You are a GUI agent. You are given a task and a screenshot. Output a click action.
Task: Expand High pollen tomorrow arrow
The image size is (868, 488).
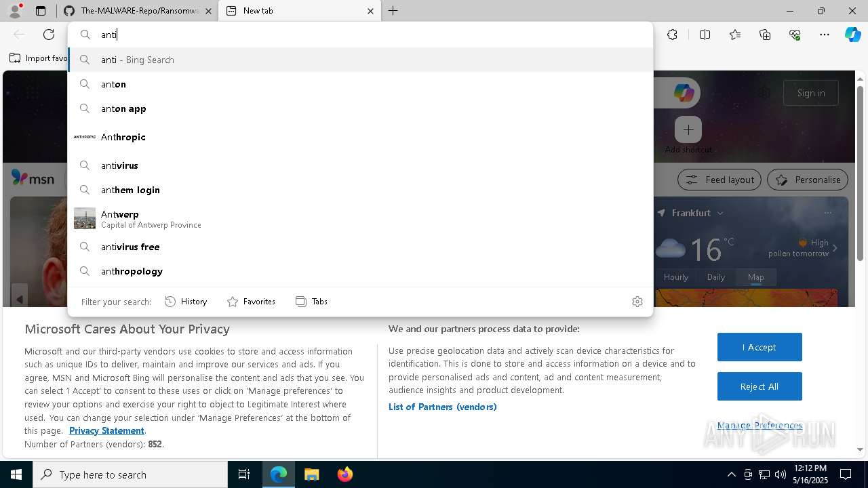pos(835,248)
